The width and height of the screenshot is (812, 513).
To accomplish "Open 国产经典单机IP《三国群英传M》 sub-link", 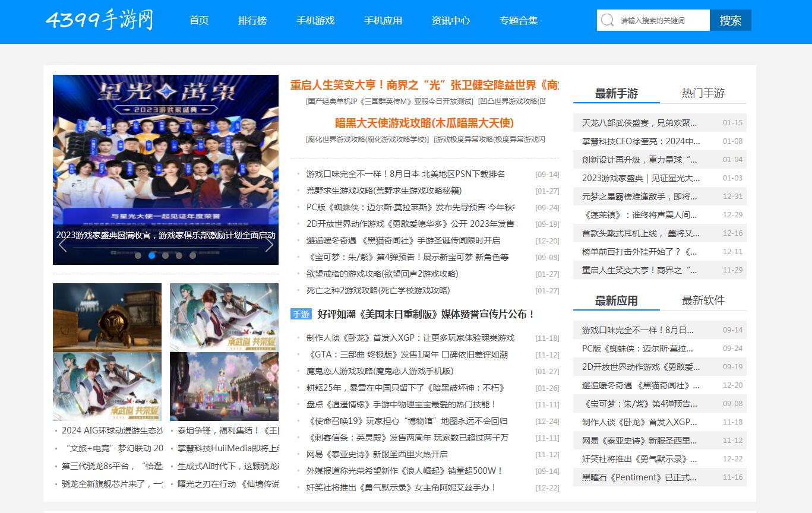I will (x=390, y=102).
